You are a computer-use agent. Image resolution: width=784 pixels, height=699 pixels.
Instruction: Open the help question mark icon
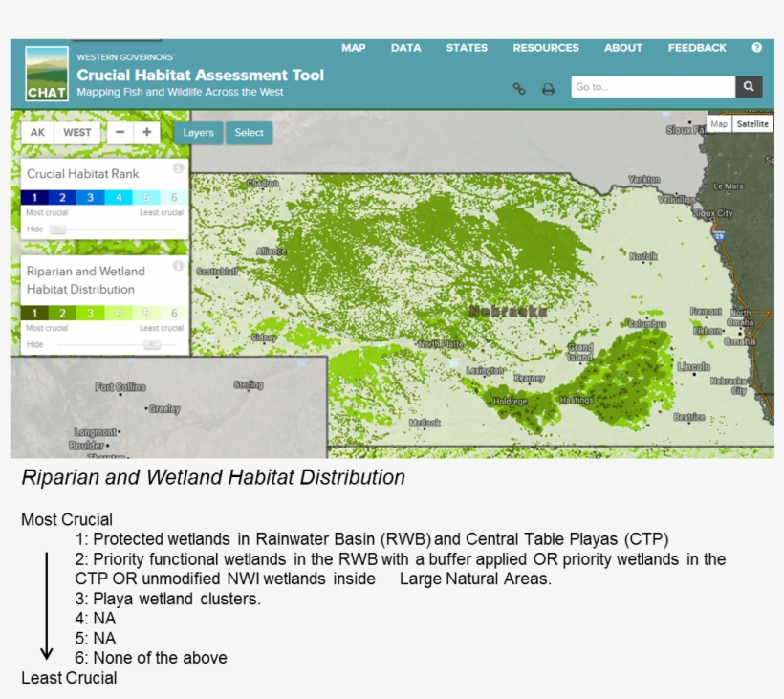[x=758, y=47]
